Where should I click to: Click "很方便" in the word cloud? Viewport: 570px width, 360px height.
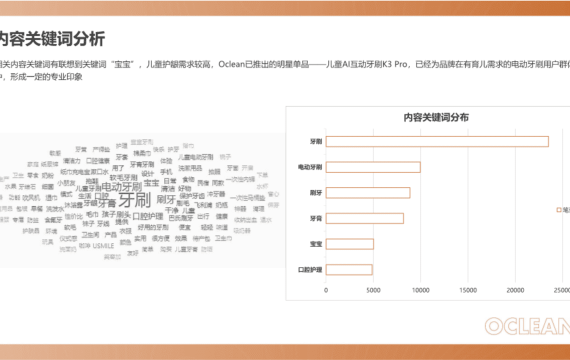161,238
